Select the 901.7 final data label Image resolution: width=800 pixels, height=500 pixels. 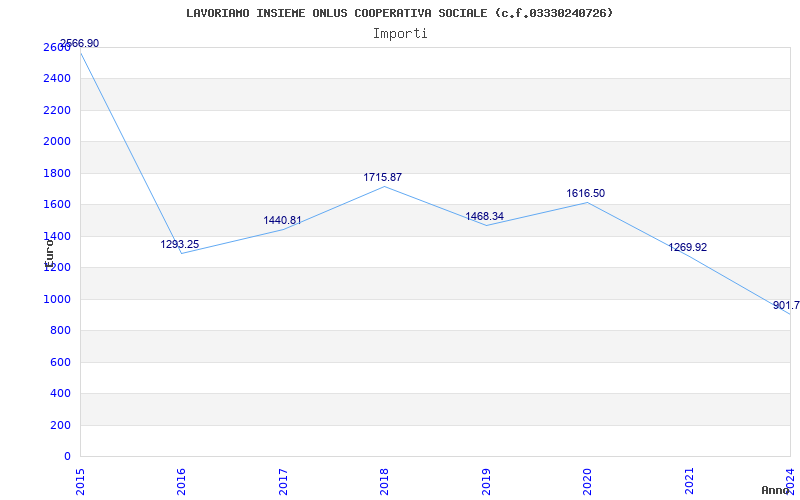[785, 306]
